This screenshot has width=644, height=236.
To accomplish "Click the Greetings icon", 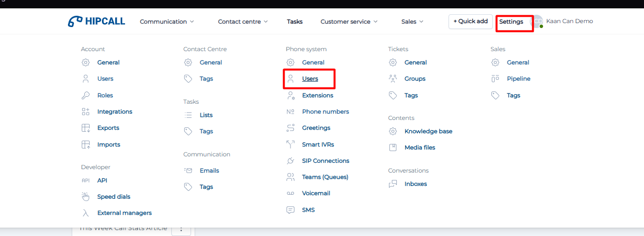I will [x=290, y=128].
